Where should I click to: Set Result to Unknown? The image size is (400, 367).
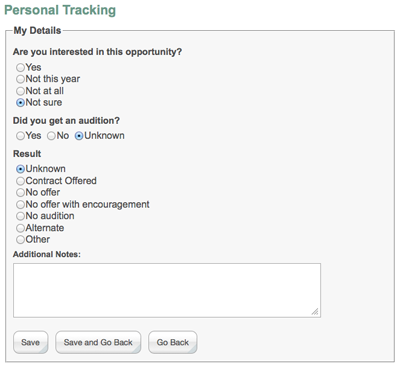(20, 169)
